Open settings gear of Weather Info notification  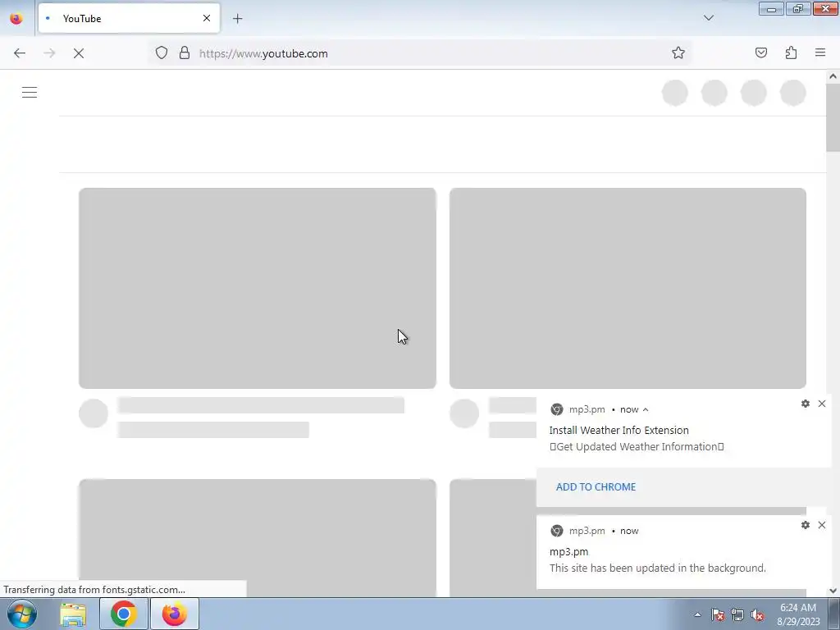(806, 404)
